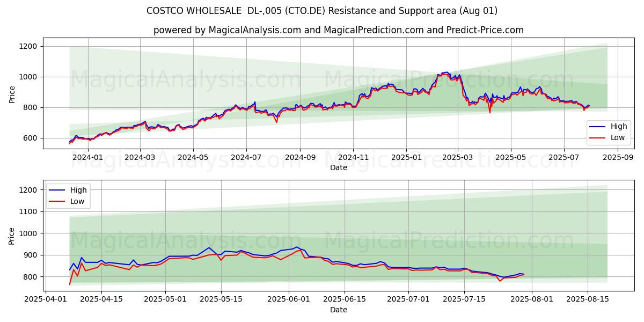
Task: Click the Price axis label of top chart
Action: click(x=12, y=93)
